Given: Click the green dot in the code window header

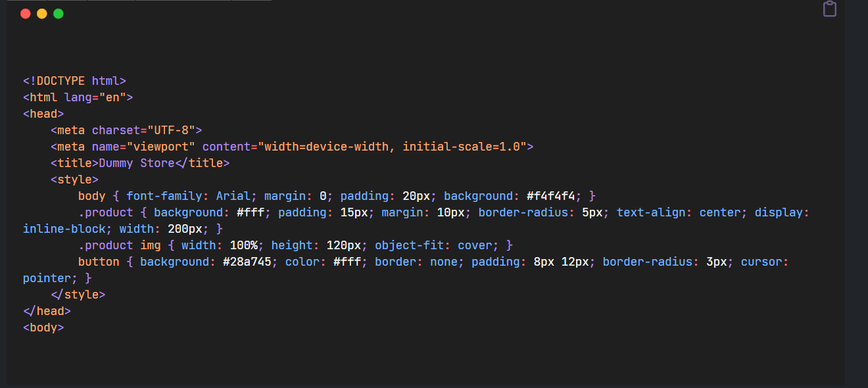Looking at the screenshot, I should click(59, 14).
